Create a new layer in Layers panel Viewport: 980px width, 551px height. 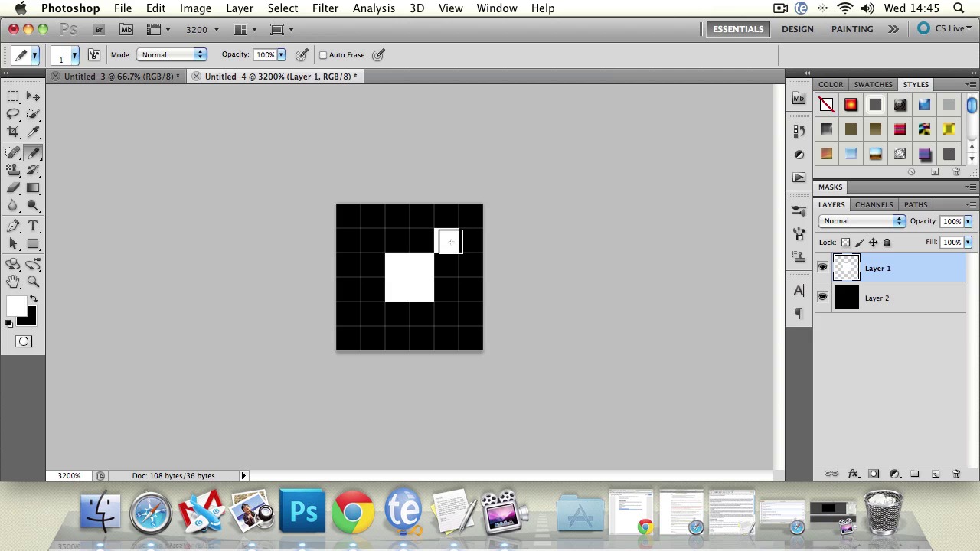click(935, 474)
